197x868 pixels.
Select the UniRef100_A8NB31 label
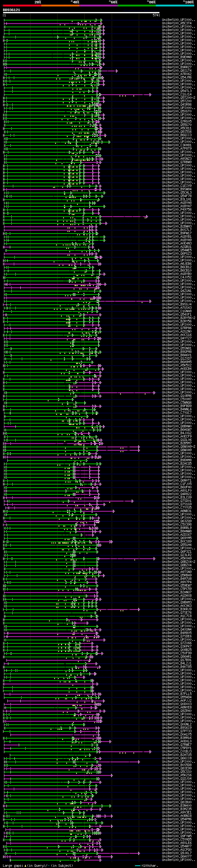click(177, 511)
